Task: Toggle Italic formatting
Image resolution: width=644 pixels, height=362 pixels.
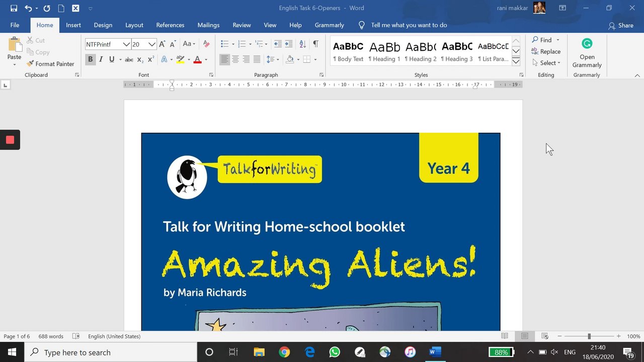Action: pyautogui.click(x=101, y=59)
